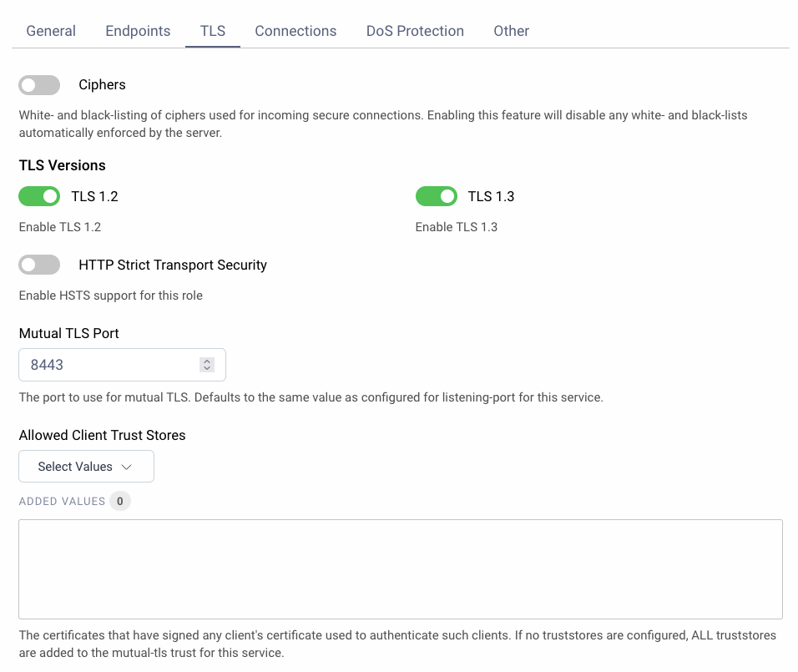Click the Enable TLS 1.3 label

click(456, 226)
